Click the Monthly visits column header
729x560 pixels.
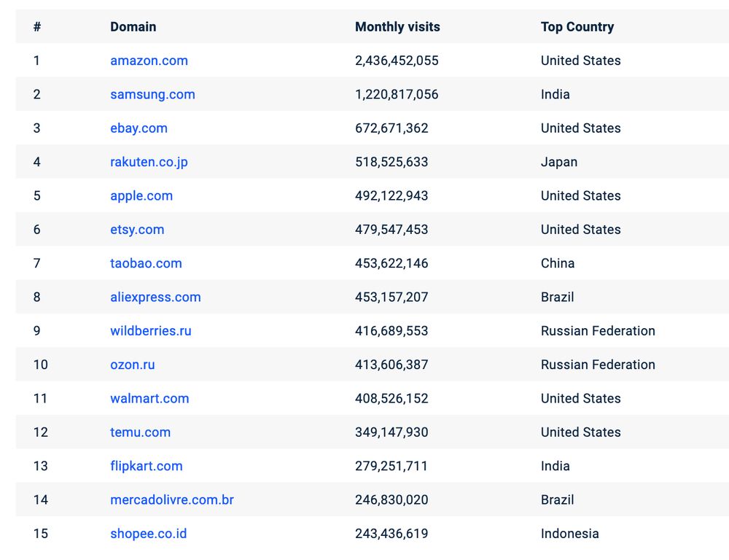pos(397,27)
